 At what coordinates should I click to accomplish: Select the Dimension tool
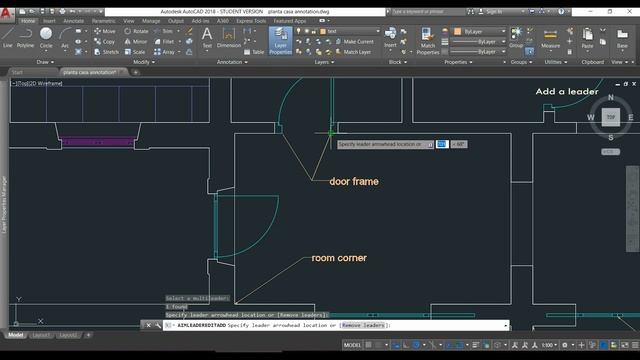pyautogui.click(x=229, y=38)
